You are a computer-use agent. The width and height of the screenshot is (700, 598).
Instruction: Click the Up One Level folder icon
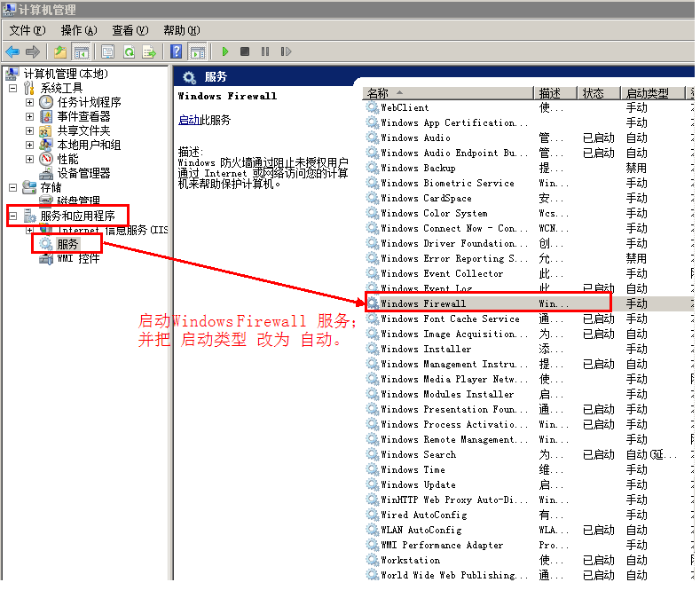tap(60, 51)
